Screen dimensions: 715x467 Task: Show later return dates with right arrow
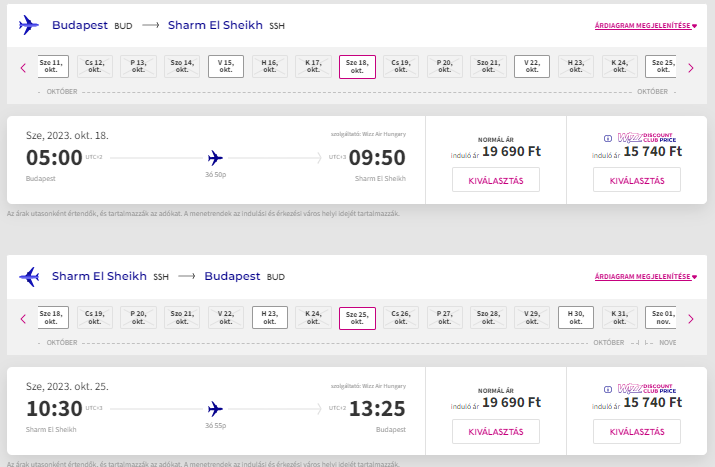point(691,319)
